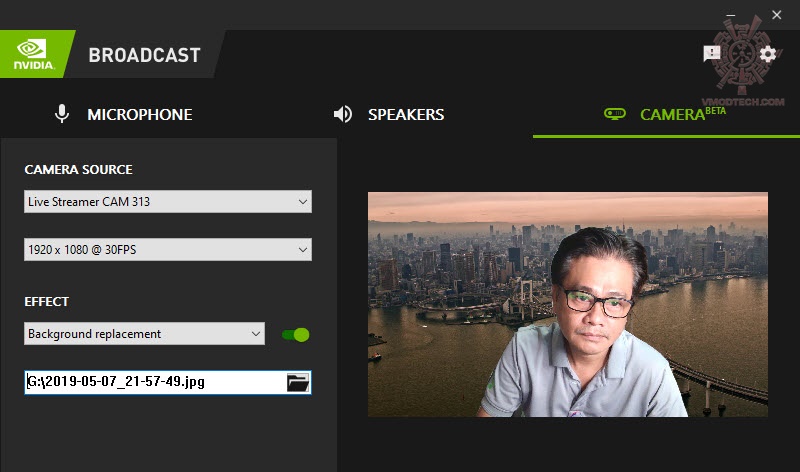The height and width of the screenshot is (472, 800).
Task: Click the webcam icon beside Camera
Action: tap(615, 114)
